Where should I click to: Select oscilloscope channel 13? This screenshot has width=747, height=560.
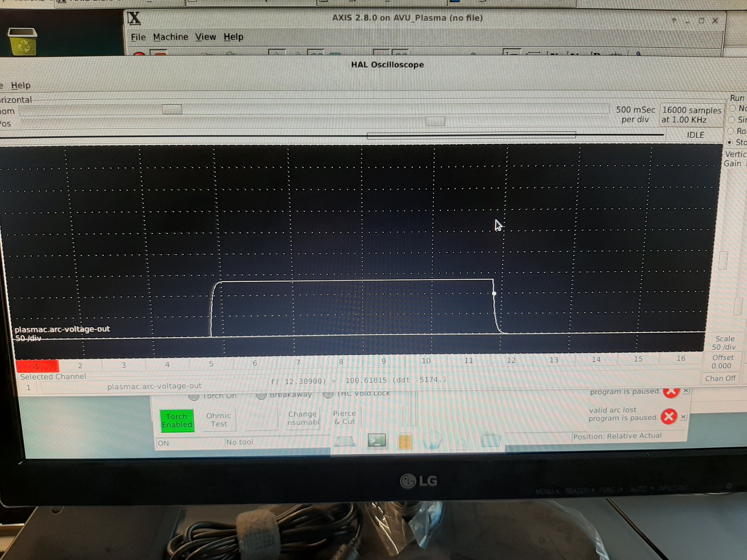pos(553,360)
